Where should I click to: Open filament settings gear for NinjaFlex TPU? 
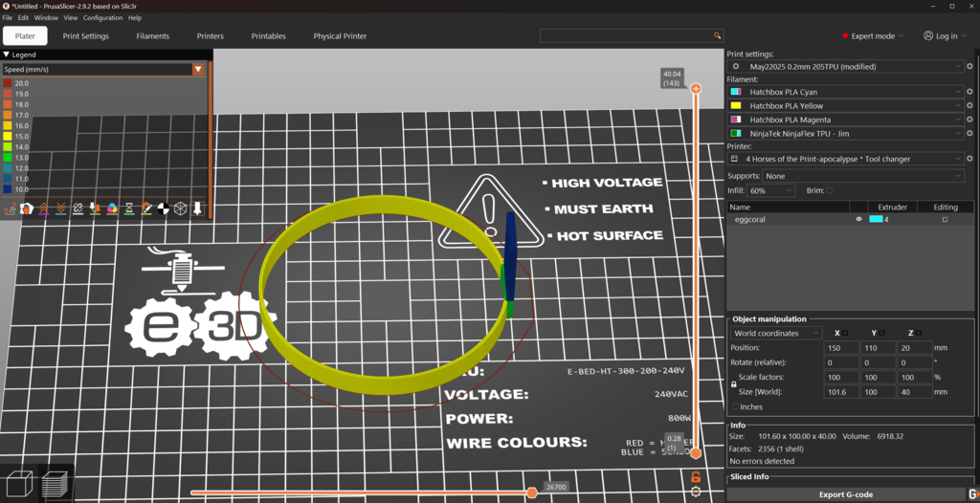[x=970, y=133]
